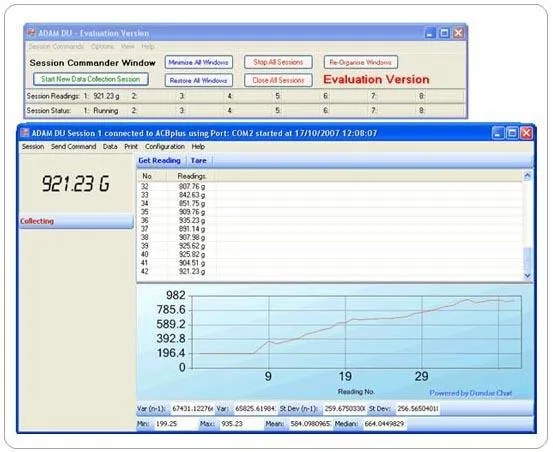The image size is (553, 452).
Task: Open Configuration menu
Action: pos(165,146)
